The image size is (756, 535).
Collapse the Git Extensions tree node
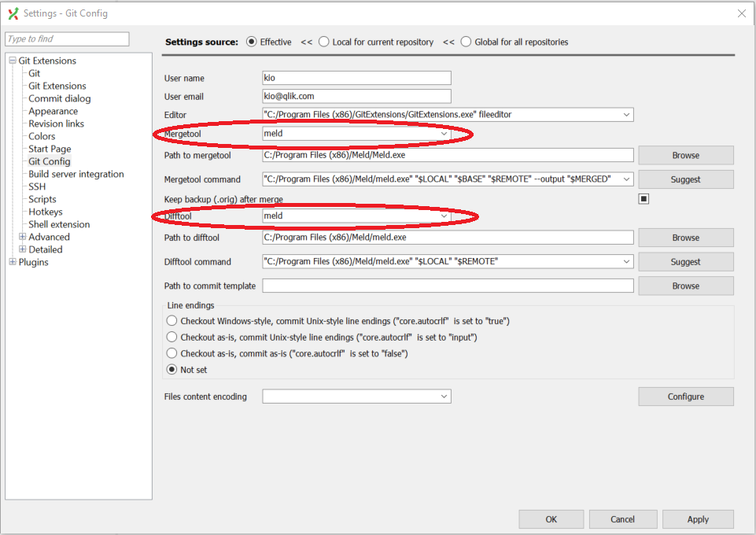pyautogui.click(x=13, y=61)
